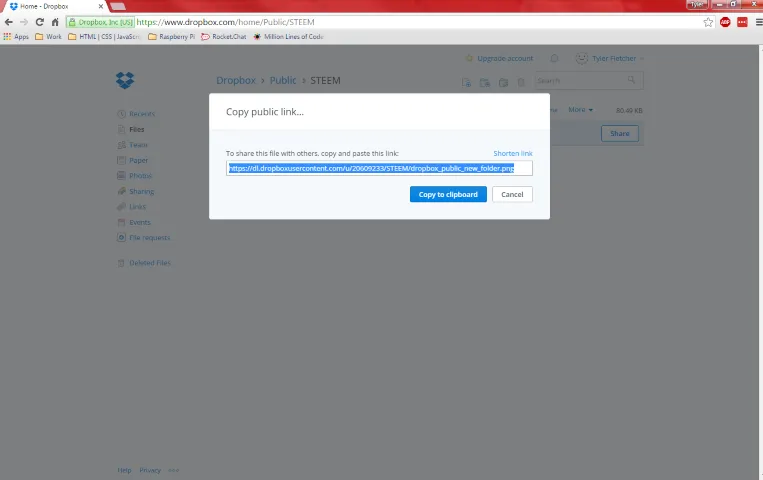Click the Share button on the file row
This screenshot has height=480, width=763.
tap(619, 133)
